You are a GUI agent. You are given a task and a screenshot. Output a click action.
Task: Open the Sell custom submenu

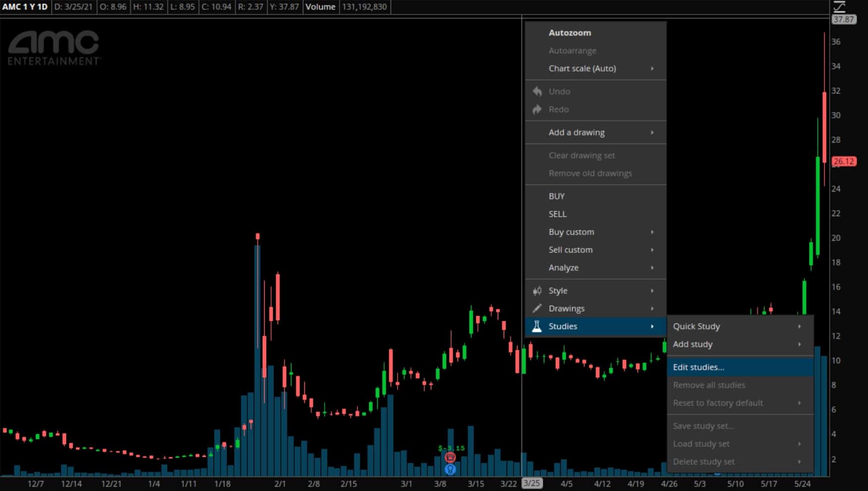595,250
